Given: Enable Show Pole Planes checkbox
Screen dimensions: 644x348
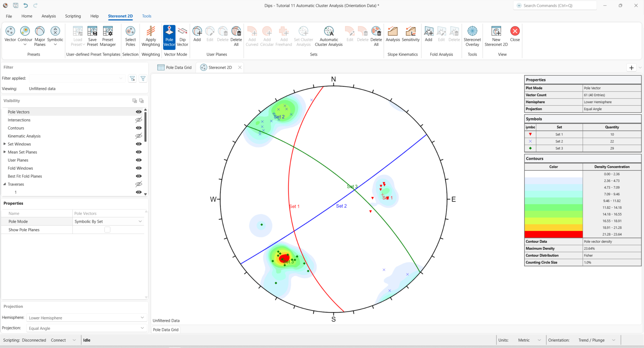Looking at the screenshot, I should 107,230.
